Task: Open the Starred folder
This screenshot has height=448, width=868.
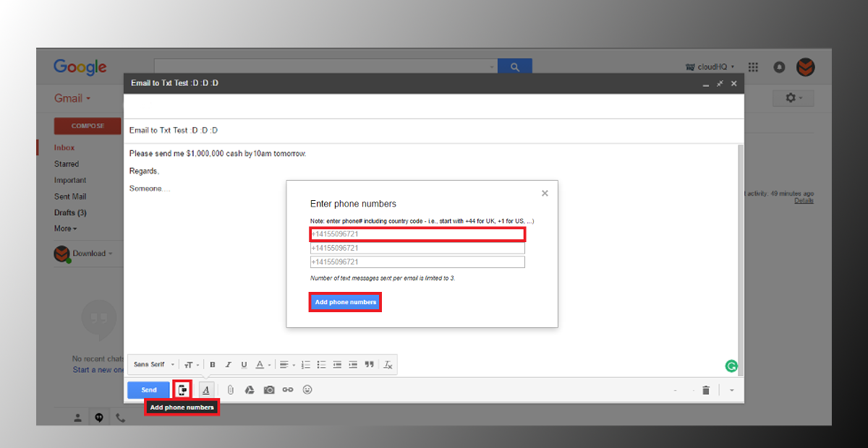Action: (67, 164)
